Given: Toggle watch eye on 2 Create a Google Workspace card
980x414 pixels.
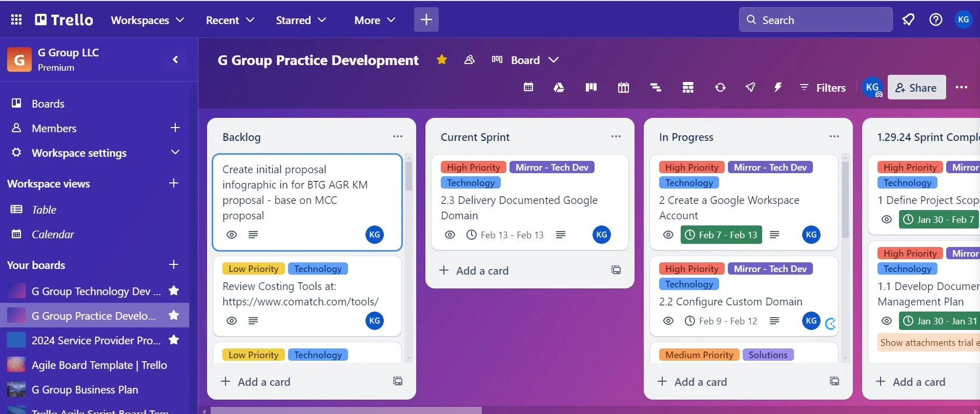Looking at the screenshot, I should tap(668, 235).
